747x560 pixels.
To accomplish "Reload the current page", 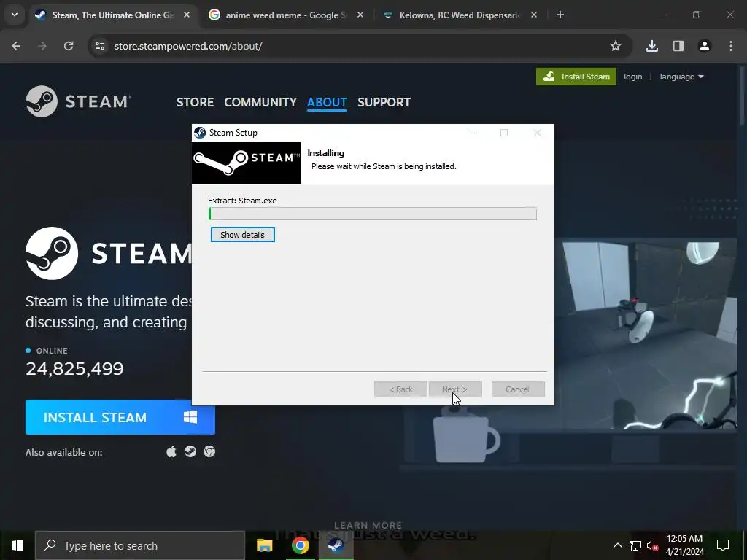I will point(69,46).
